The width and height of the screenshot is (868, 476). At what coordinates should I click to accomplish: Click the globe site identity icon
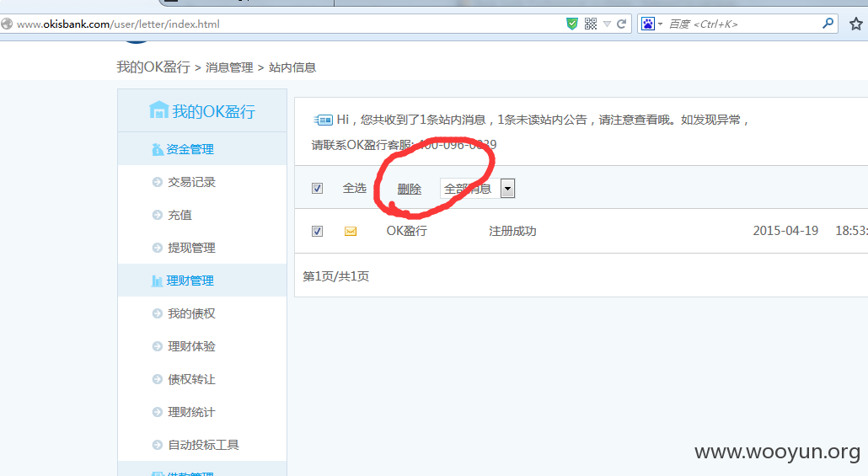(7, 24)
